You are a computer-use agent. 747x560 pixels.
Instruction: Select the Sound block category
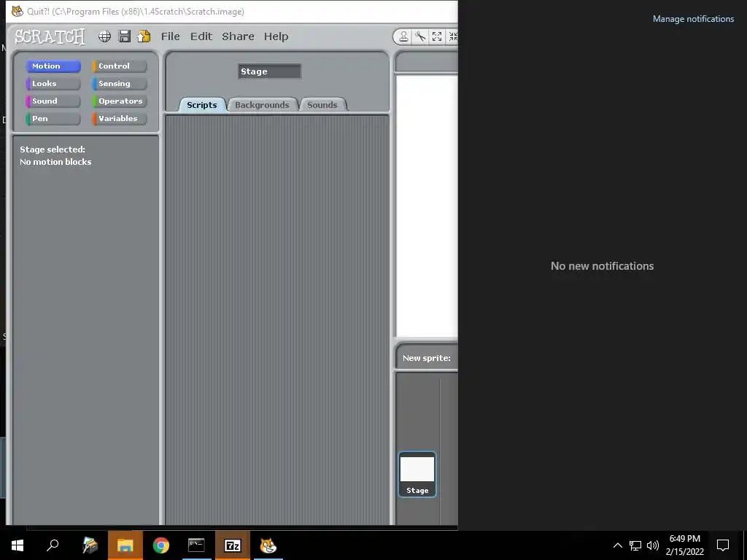coord(53,101)
